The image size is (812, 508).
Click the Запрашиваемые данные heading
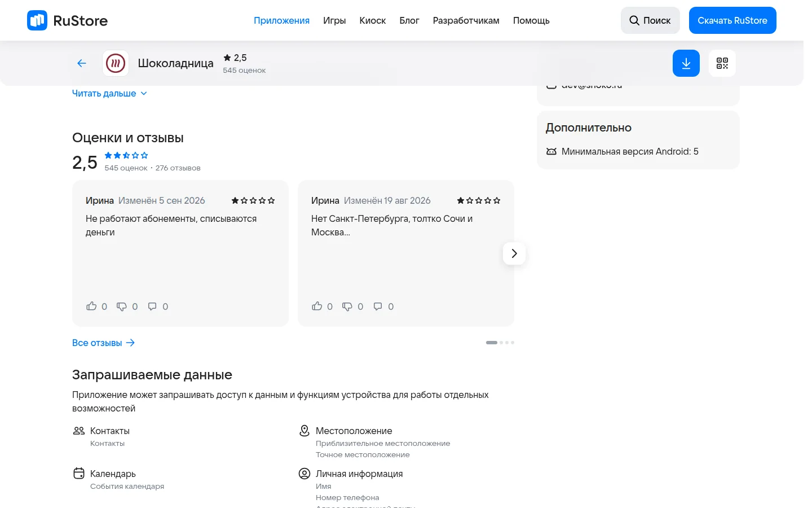pos(152,375)
